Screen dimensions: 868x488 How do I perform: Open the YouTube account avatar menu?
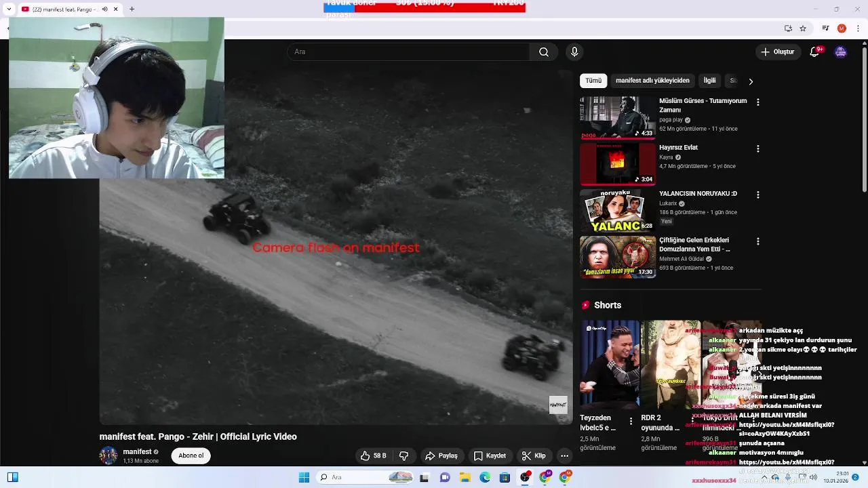click(x=841, y=52)
